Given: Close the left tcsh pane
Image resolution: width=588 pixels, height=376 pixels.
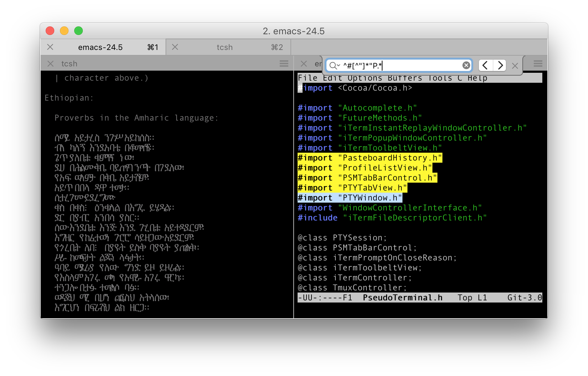Looking at the screenshot, I should point(50,63).
